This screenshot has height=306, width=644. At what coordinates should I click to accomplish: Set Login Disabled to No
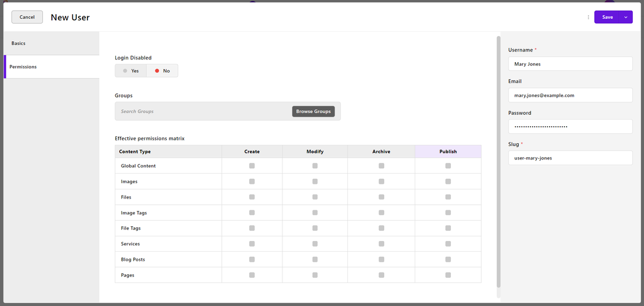point(162,71)
